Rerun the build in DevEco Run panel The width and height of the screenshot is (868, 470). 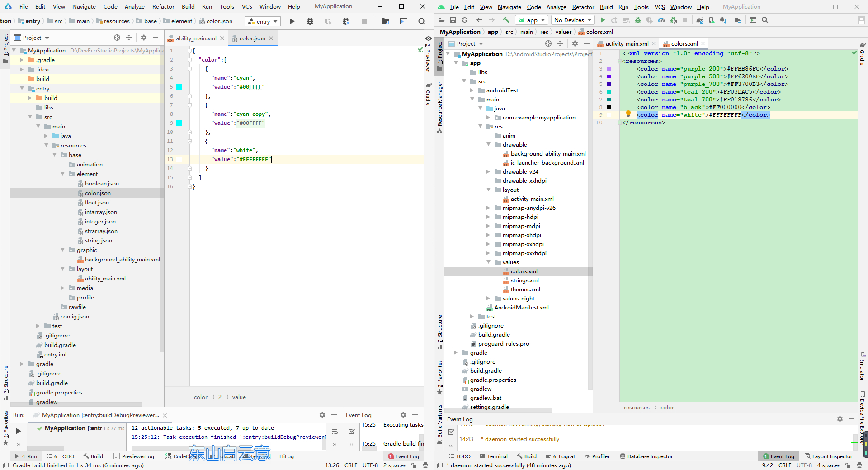pos(19,431)
